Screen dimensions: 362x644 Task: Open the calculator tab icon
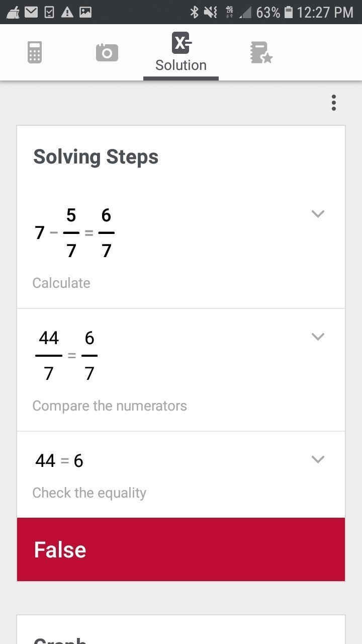pyautogui.click(x=34, y=52)
